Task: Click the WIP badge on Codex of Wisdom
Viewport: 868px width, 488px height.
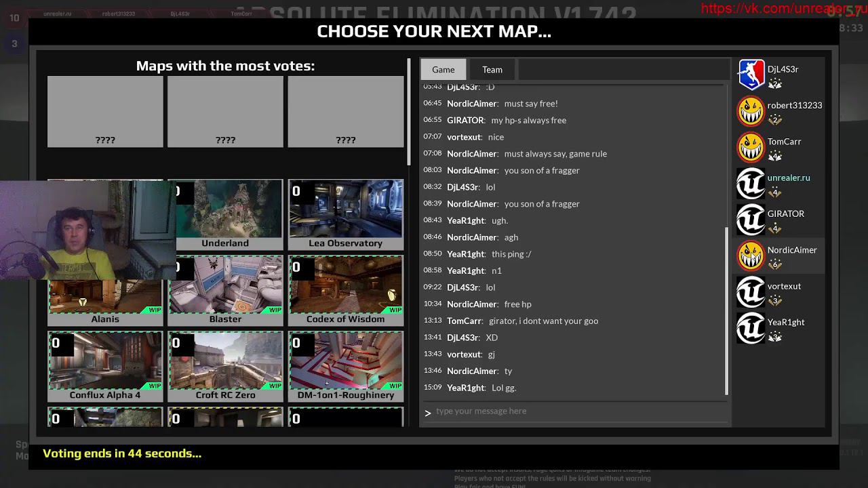Action: tap(394, 310)
